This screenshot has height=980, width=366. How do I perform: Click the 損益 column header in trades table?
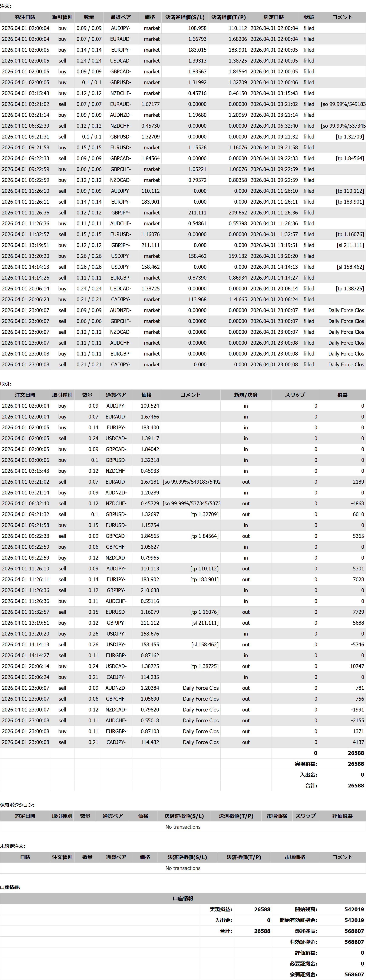(x=342, y=395)
